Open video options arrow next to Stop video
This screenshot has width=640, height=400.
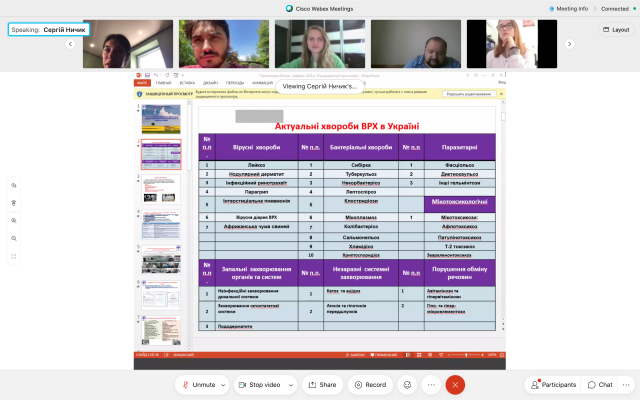[x=291, y=385]
